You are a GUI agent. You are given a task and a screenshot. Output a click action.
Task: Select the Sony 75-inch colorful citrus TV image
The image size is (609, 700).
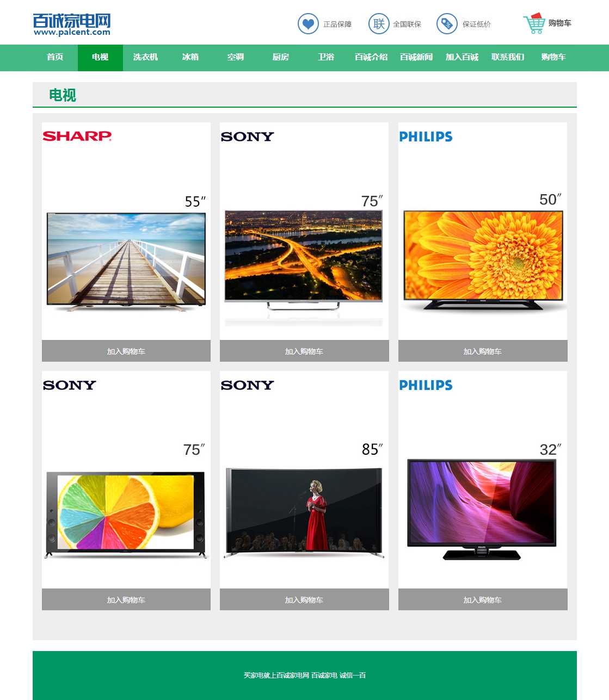coord(126,512)
